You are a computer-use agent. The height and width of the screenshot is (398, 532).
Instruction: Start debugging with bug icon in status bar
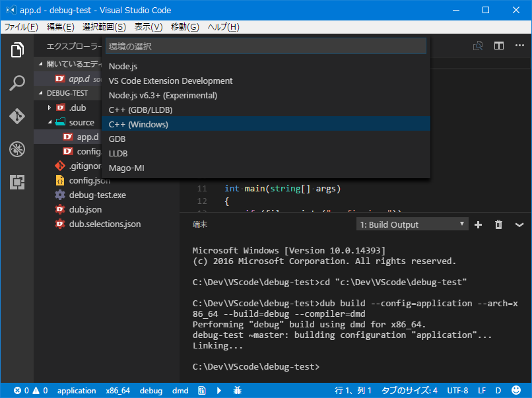[237, 391]
